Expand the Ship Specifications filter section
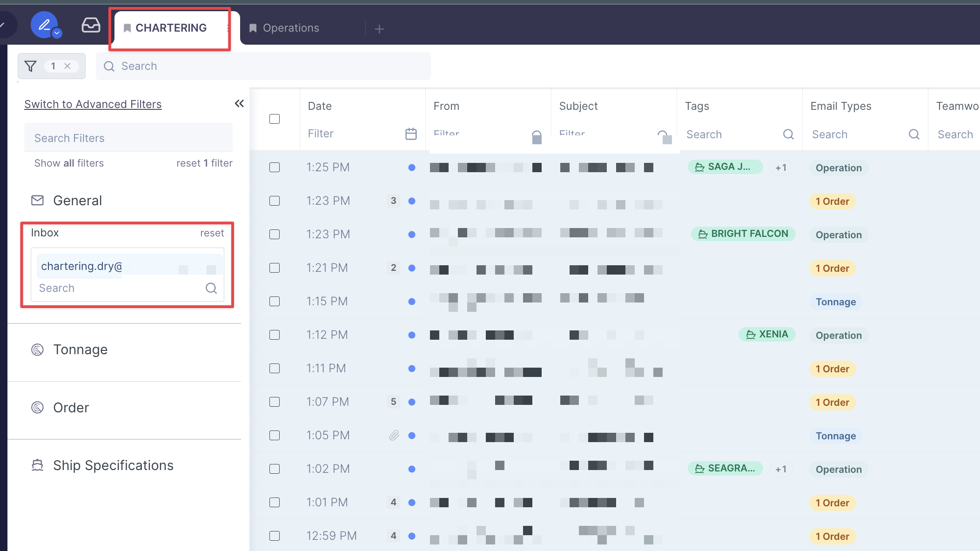The height and width of the screenshot is (551, 980). (113, 465)
